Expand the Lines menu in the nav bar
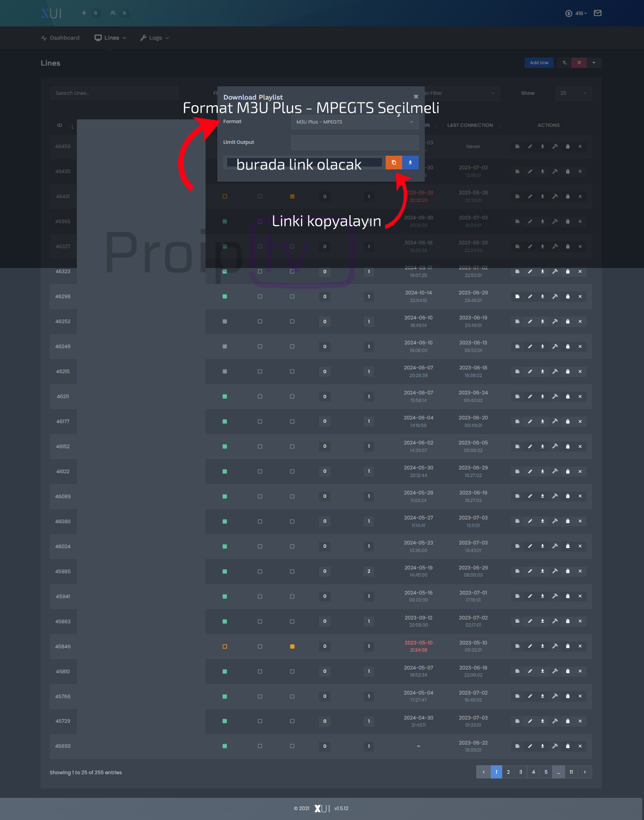The height and width of the screenshot is (820, 644). [110, 38]
